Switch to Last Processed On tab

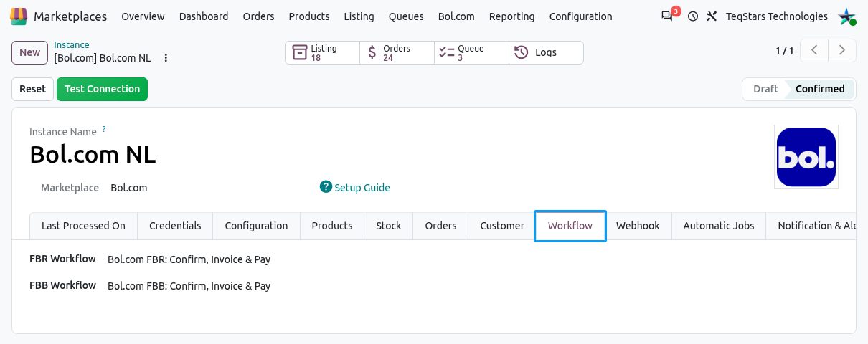(83, 226)
